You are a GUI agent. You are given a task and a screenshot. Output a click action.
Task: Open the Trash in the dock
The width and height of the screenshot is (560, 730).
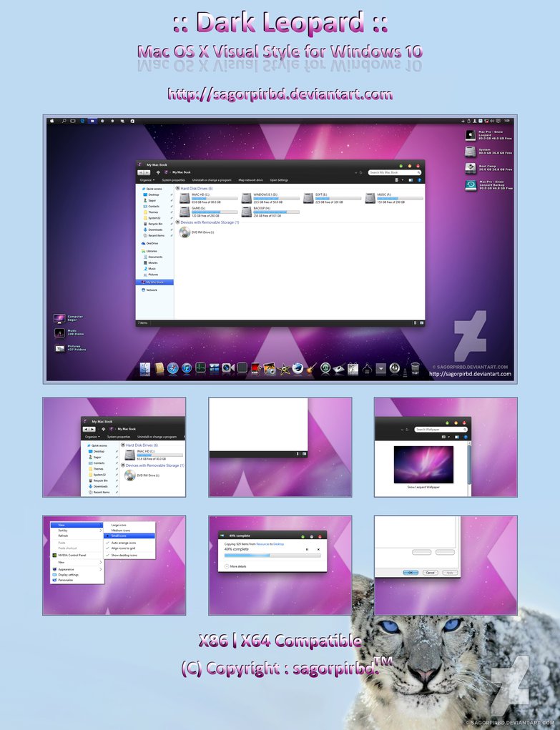[415, 369]
